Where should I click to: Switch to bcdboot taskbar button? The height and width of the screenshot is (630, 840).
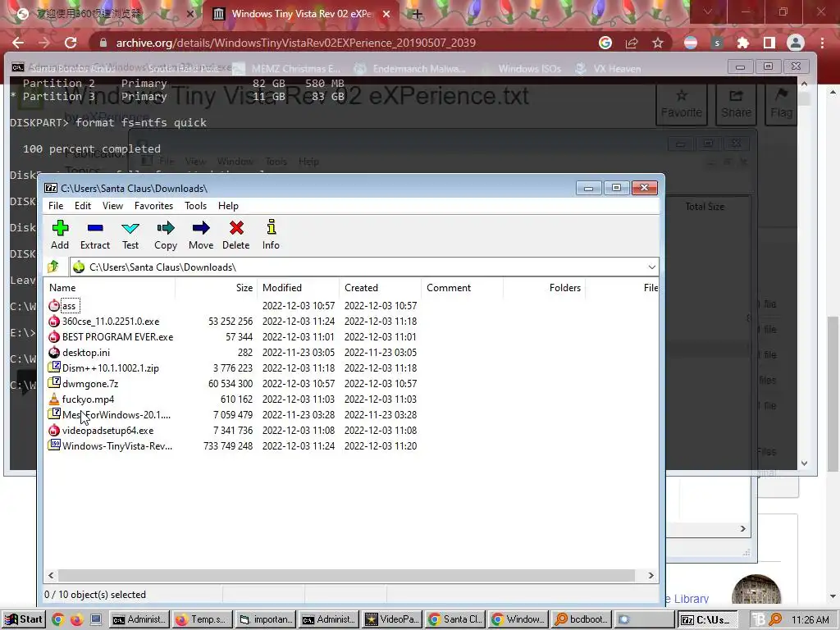[582, 619]
